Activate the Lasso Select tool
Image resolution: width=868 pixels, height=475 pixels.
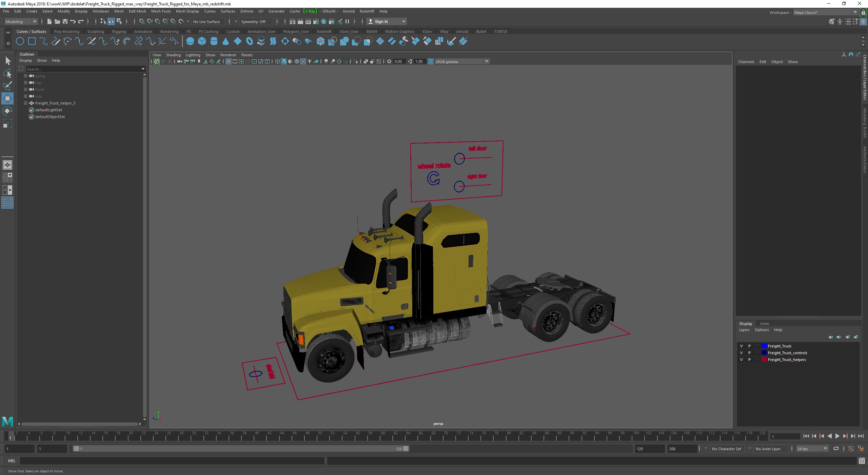(x=7, y=73)
